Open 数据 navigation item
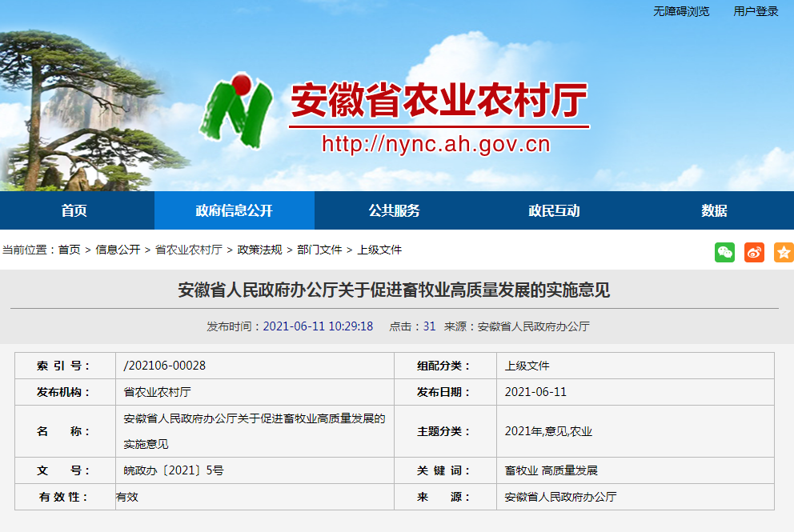This screenshot has height=532, width=794. tap(714, 210)
